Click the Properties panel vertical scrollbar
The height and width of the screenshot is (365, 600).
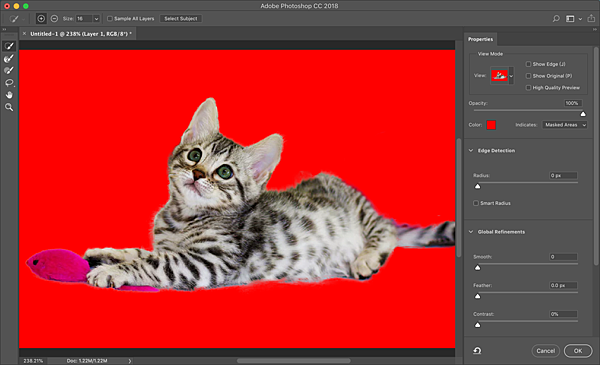596,156
